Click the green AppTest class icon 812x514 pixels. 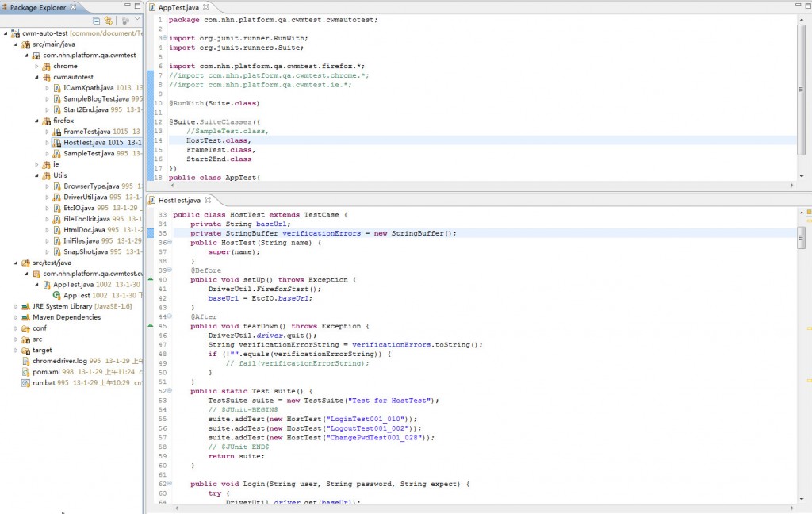[57, 295]
